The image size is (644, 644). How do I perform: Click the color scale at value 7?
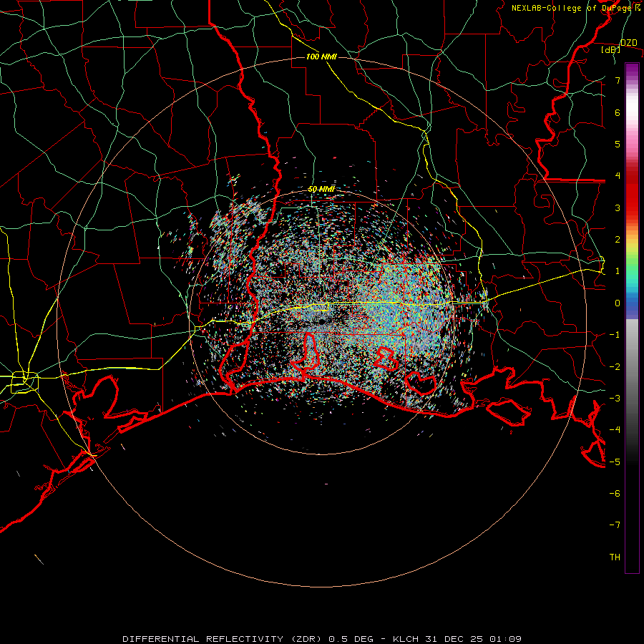click(x=632, y=80)
